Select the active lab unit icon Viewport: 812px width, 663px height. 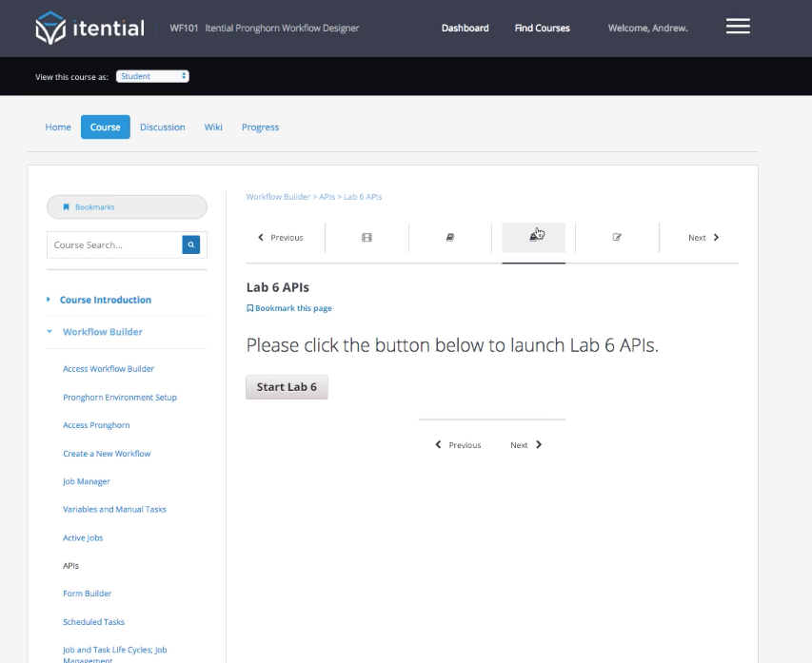534,237
